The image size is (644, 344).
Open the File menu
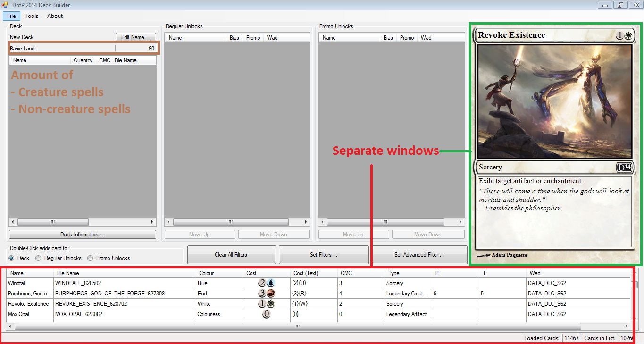pos(11,16)
